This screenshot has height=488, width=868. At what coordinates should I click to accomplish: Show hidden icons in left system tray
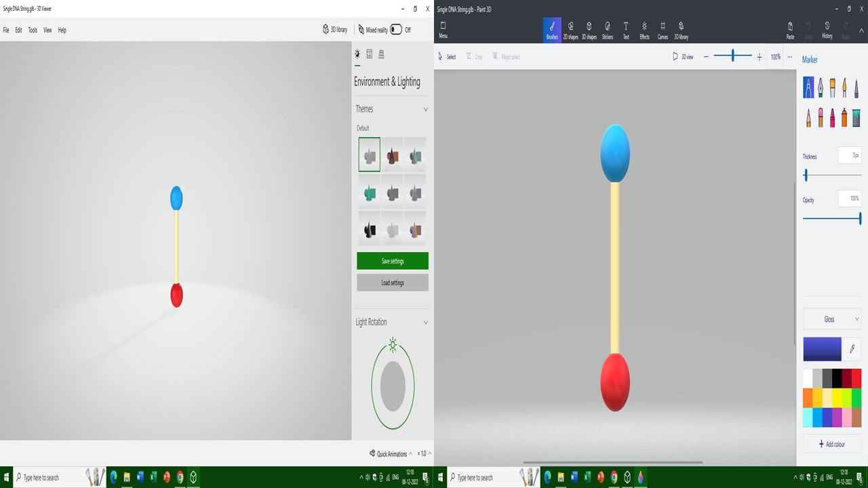361,477
